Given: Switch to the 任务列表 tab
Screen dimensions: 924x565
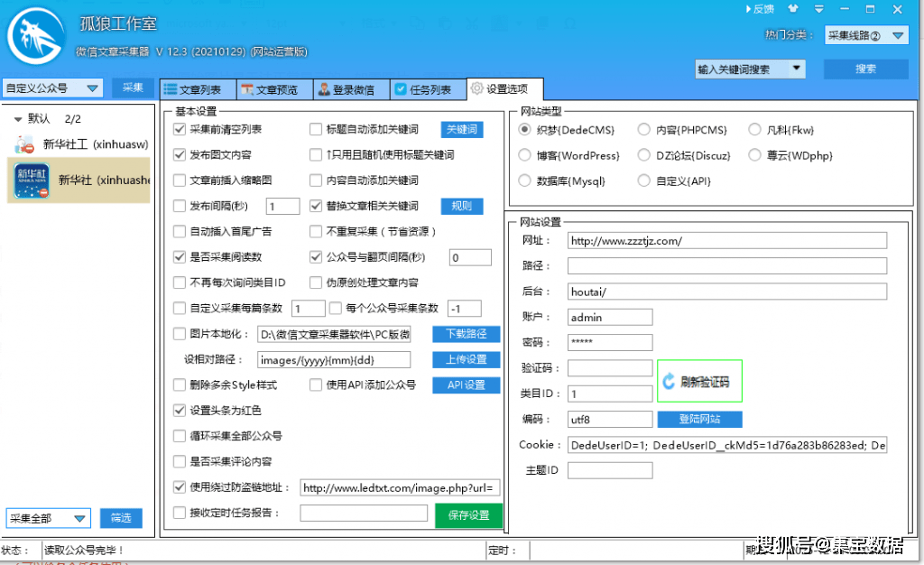Looking at the screenshot, I should 429,89.
